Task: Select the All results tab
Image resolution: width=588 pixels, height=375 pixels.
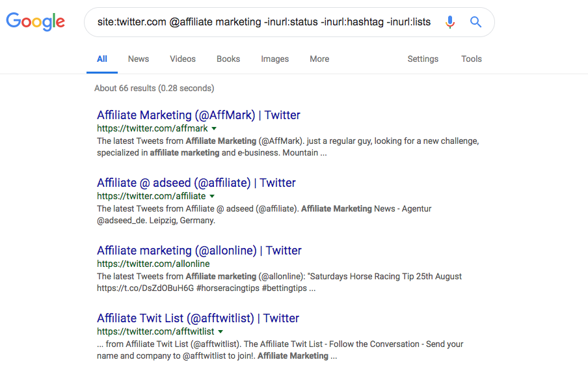Action: (x=102, y=59)
